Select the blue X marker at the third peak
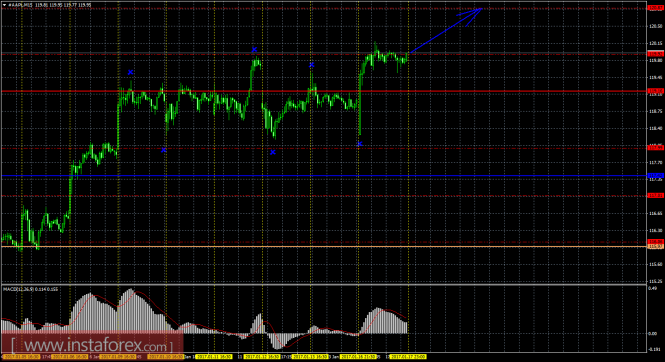Screen dimensions: 665x362 [312, 65]
